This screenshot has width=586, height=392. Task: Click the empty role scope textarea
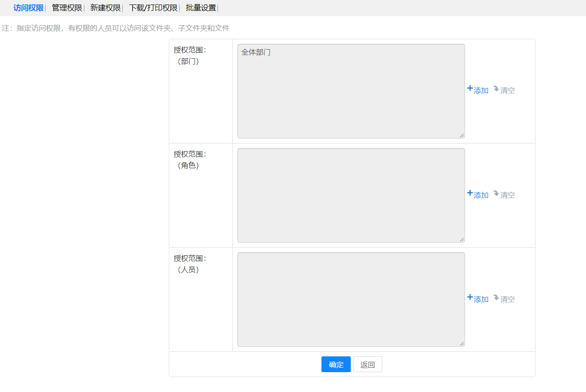point(351,195)
